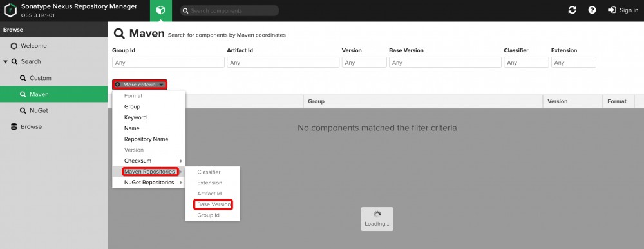Open Welcome in the sidebar
Screen dimensions: 644x249
click(33, 46)
